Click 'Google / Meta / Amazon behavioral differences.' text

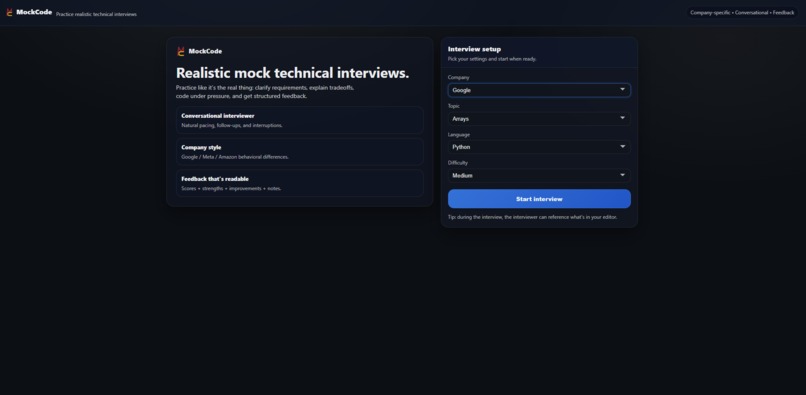[x=235, y=157]
